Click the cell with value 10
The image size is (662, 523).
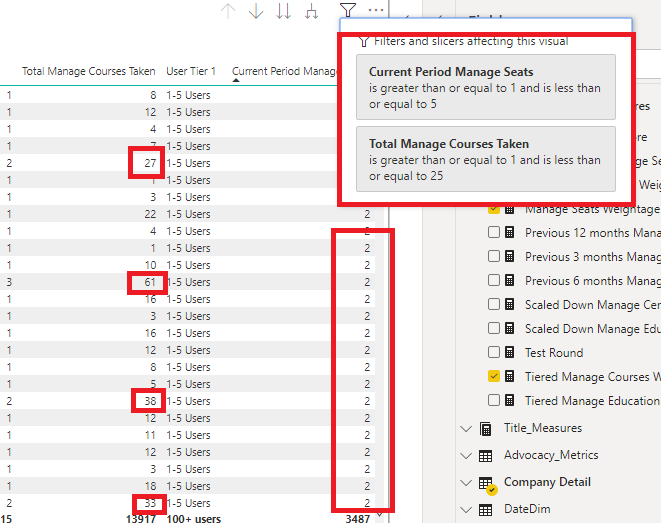pos(150,265)
